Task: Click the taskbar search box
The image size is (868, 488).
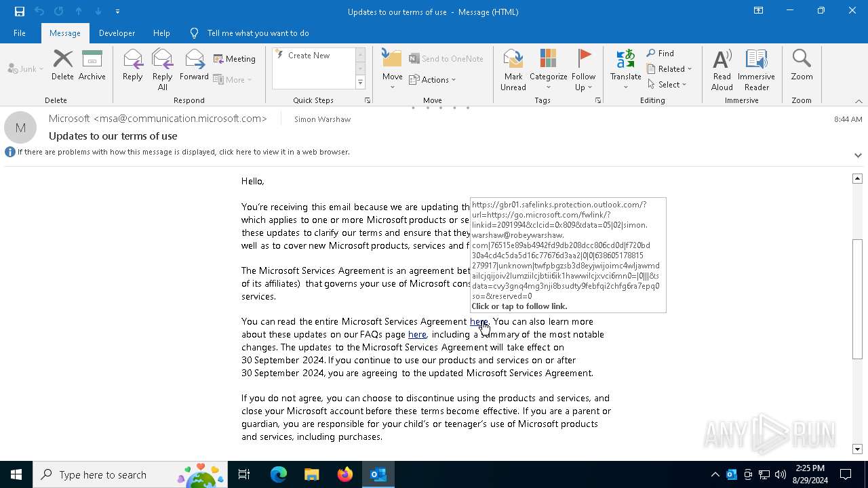Action: (x=130, y=474)
